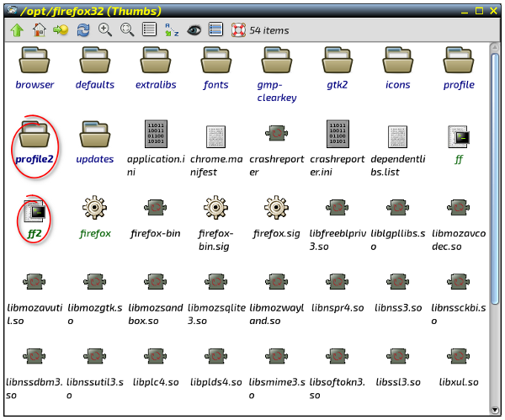This screenshot has width=505, height=420.
Task: Select libsoftokn3.so library icon
Action: [x=338, y=356]
